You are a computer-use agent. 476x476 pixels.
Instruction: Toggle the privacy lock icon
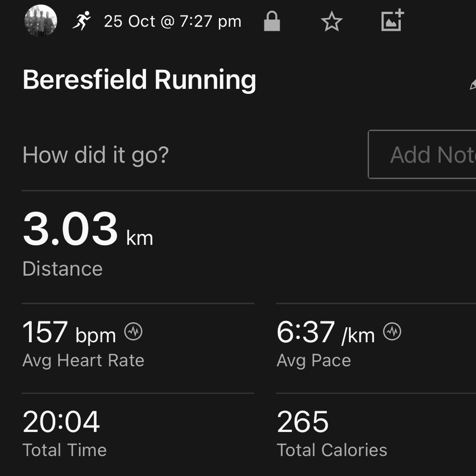(x=272, y=21)
